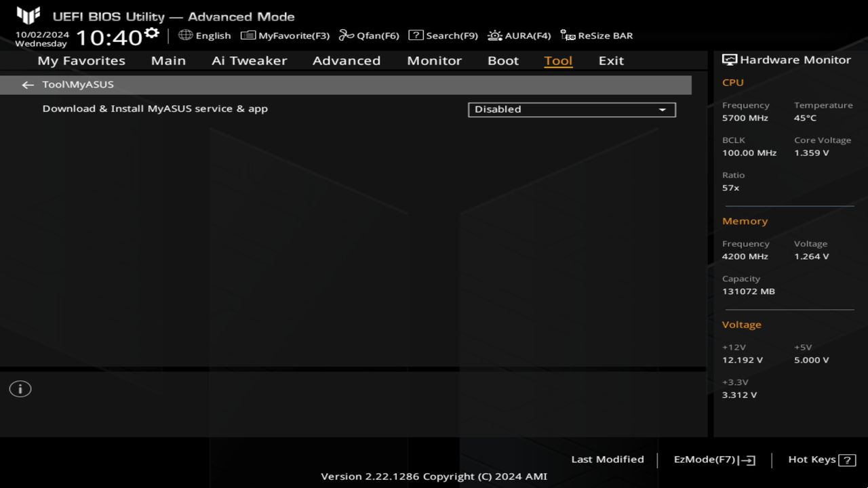Click BCLK value 100.00 MHz

pyautogui.click(x=749, y=153)
